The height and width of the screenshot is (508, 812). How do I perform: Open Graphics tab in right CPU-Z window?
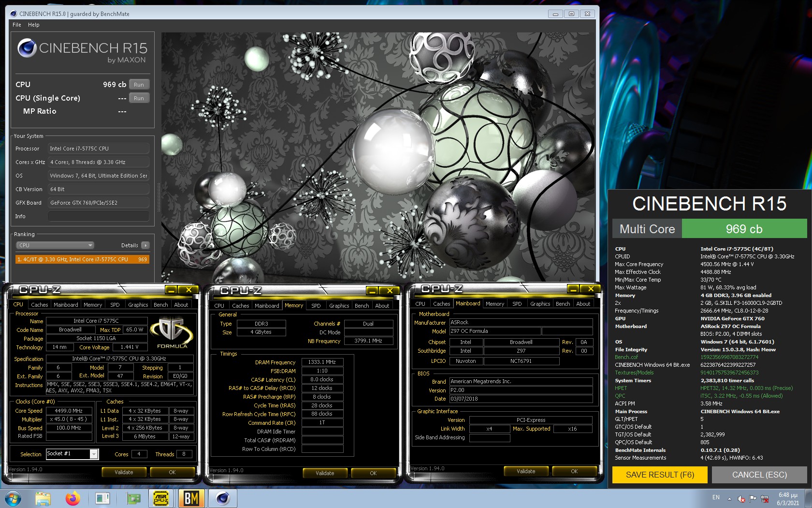click(540, 304)
